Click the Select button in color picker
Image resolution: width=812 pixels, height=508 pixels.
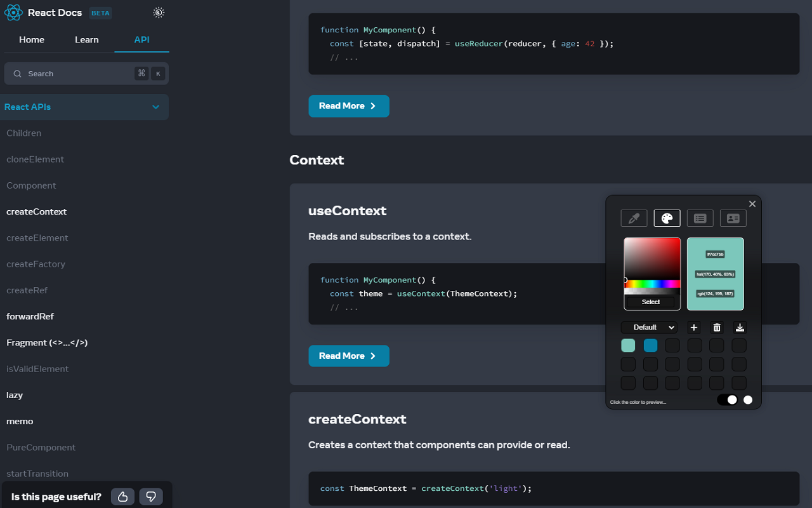(x=651, y=302)
